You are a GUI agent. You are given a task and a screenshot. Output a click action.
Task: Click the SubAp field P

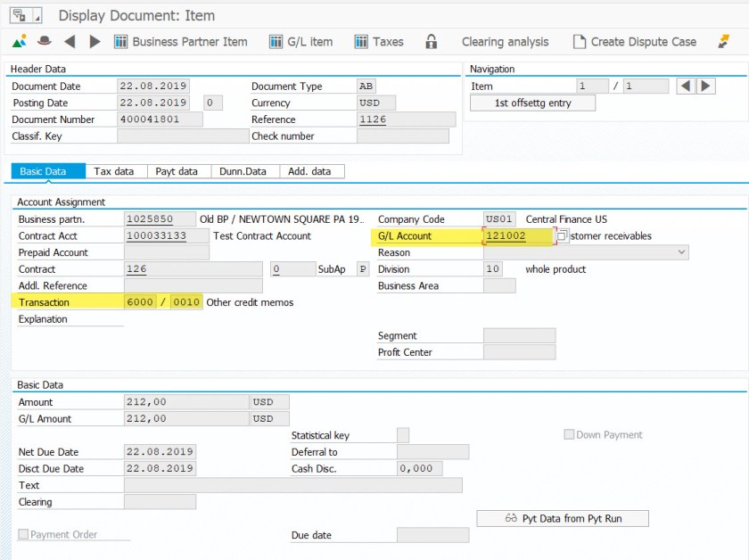[x=363, y=269]
